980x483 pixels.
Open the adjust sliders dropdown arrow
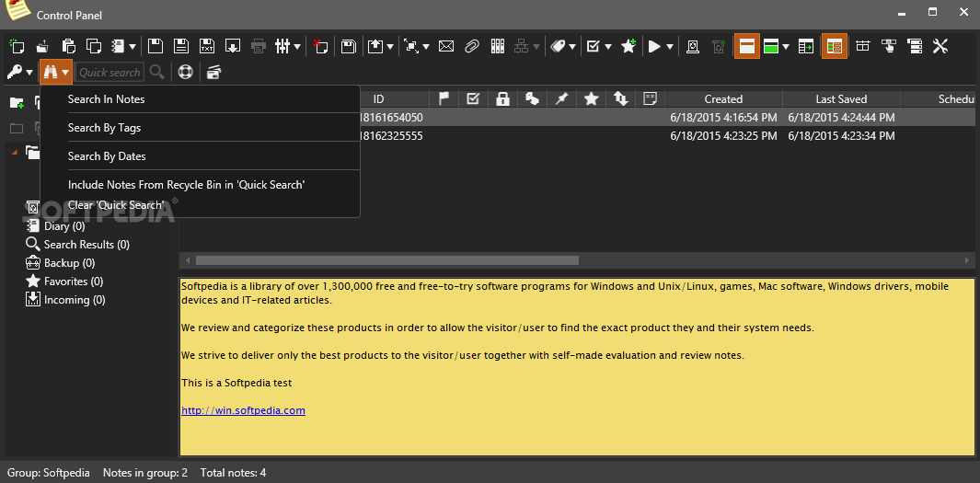(297, 46)
